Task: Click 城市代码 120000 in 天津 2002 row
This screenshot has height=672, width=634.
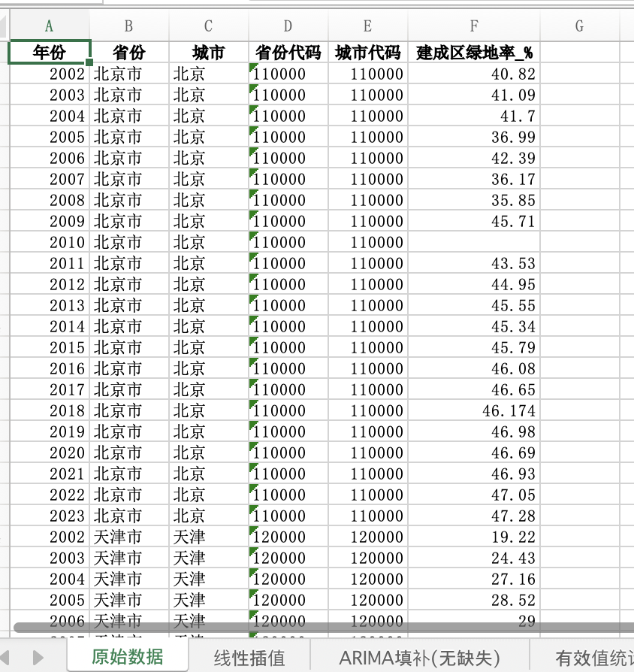Action: (368, 536)
